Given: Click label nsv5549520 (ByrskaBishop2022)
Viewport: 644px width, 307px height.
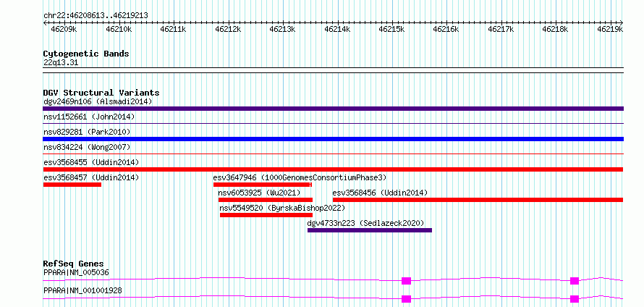Looking at the screenshot, I should (x=283, y=208).
